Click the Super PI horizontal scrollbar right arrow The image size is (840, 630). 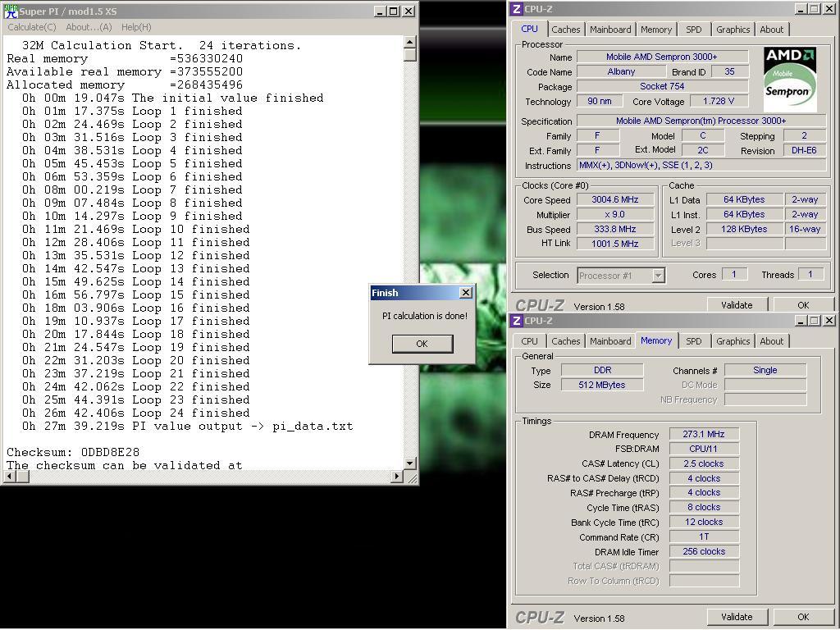397,476
